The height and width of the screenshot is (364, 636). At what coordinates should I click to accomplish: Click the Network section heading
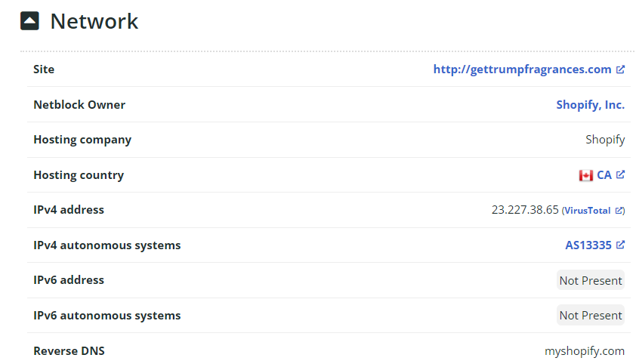(94, 21)
